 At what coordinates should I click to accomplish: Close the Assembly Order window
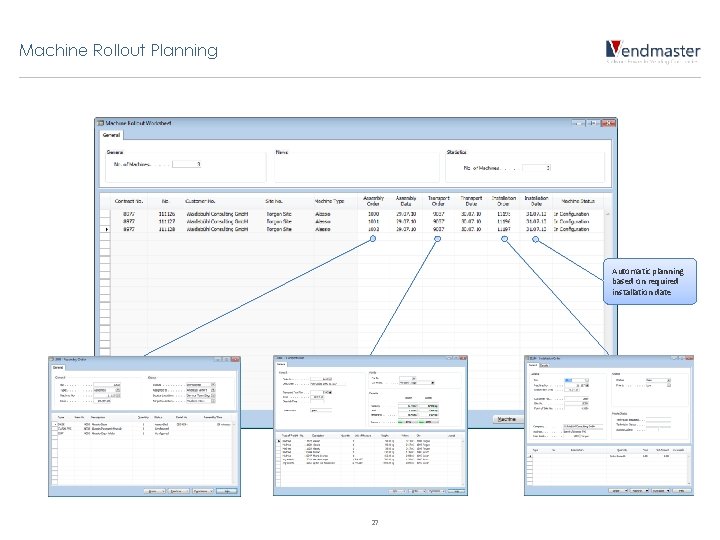[235, 360]
